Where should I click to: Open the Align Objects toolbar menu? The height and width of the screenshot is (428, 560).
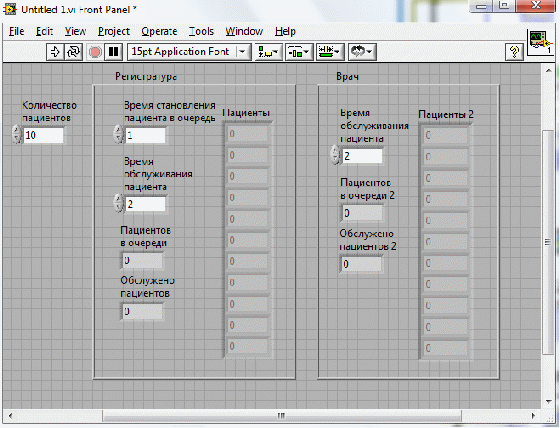(268, 52)
